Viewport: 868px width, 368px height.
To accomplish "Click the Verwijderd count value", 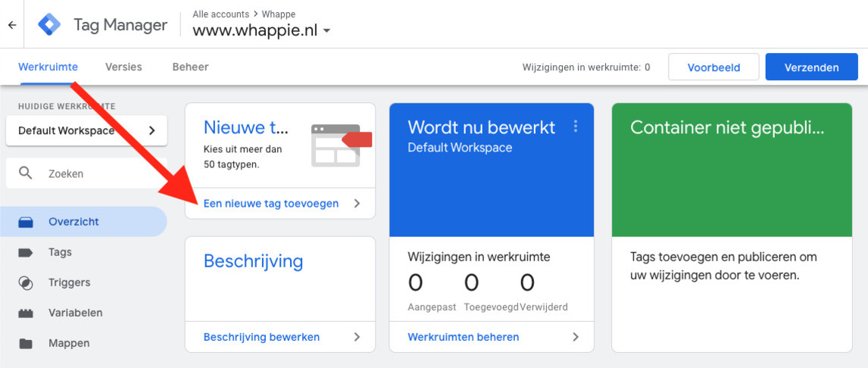I will point(528,282).
